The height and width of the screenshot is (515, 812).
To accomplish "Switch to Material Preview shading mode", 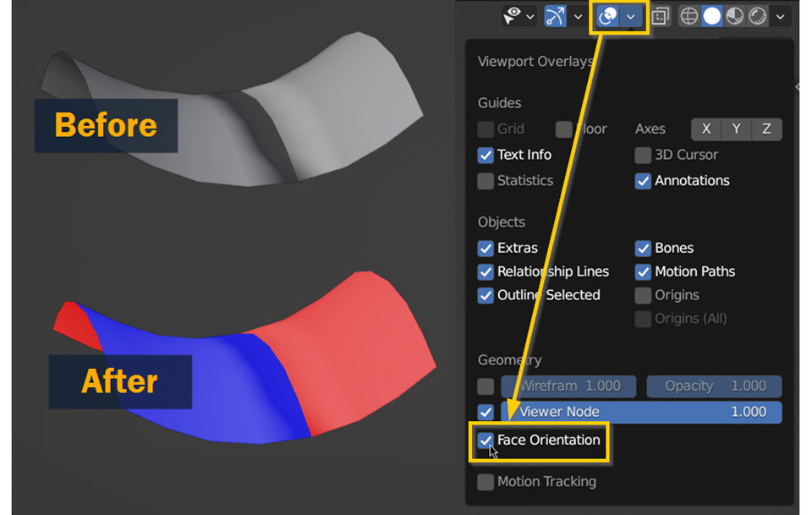I will click(735, 15).
